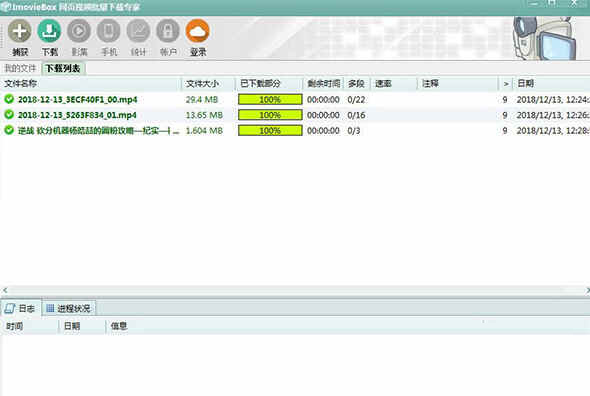Viewport: 590px width, 396px height.
Task: Click progress bar of 5263F834_01.mp4
Action: pyautogui.click(x=270, y=115)
